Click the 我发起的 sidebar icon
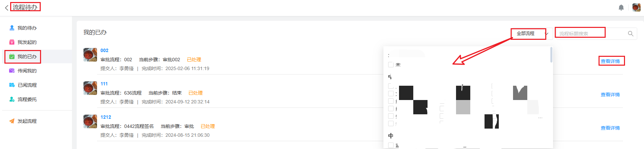Image resolution: width=644 pixels, height=149 pixels. pos(12,42)
